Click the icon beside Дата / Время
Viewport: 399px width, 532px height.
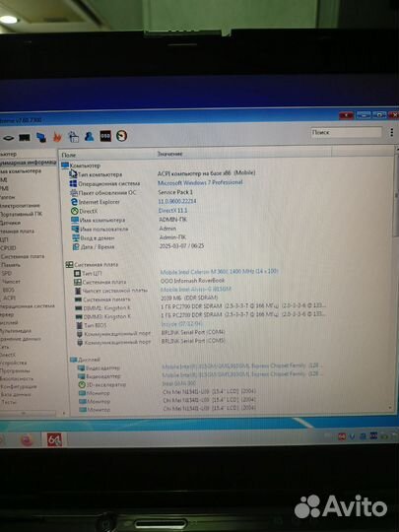[x=76, y=247]
